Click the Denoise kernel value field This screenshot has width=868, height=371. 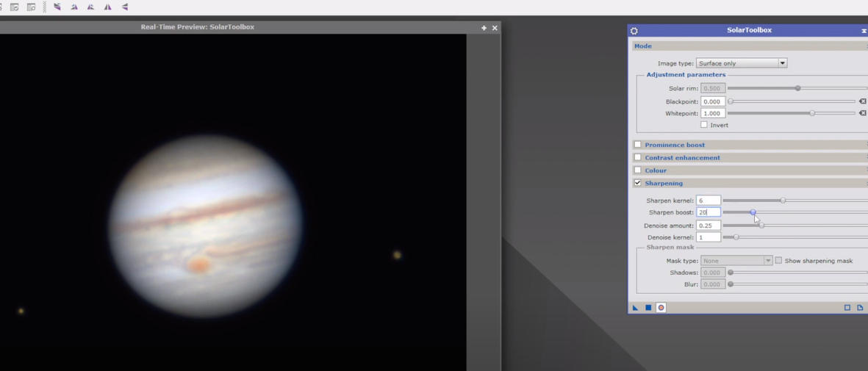[709, 237]
